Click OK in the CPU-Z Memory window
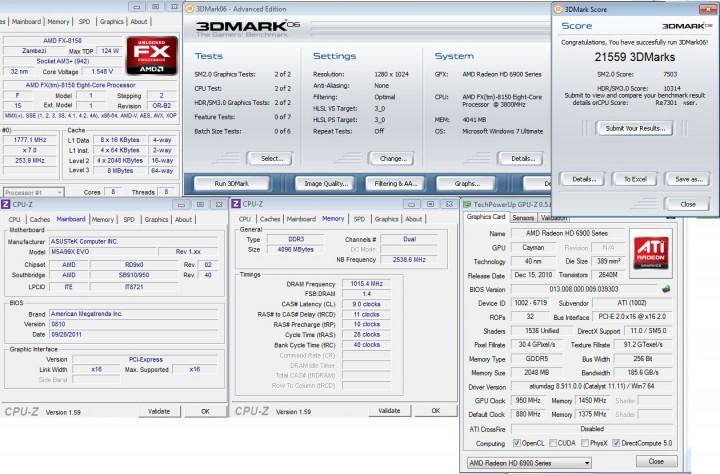 click(x=436, y=411)
